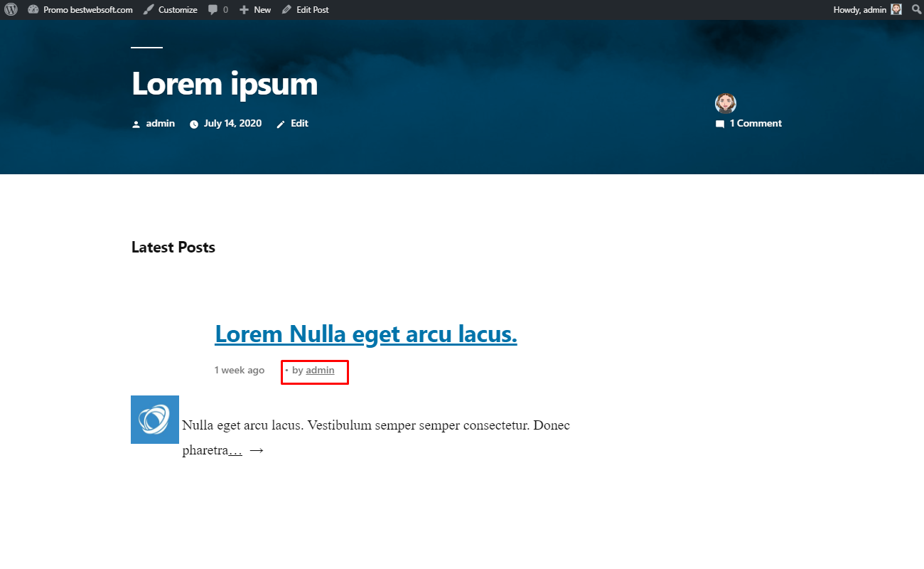This screenshot has width=924, height=569.
Task: Open post Lorem Nulla eget arcu lacus.
Action: pyautogui.click(x=366, y=334)
